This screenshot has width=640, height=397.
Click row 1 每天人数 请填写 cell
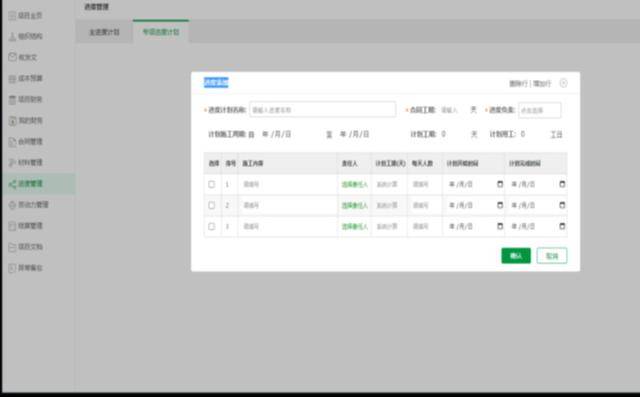(x=424, y=184)
